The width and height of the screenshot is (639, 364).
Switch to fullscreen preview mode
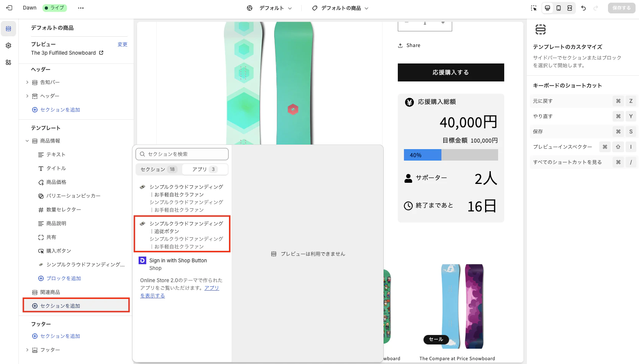click(570, 8)
